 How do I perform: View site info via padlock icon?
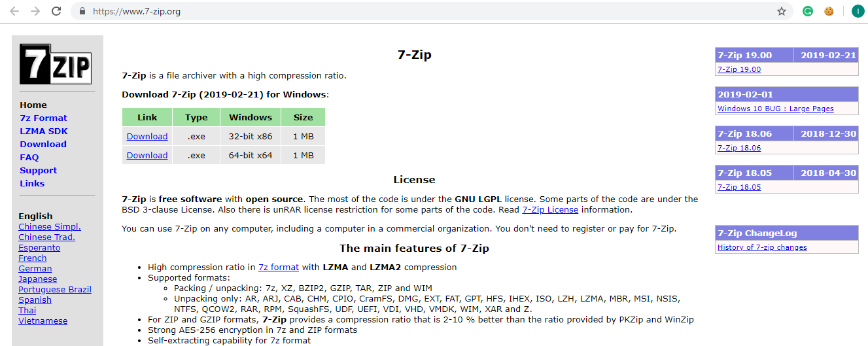point(82,11)
